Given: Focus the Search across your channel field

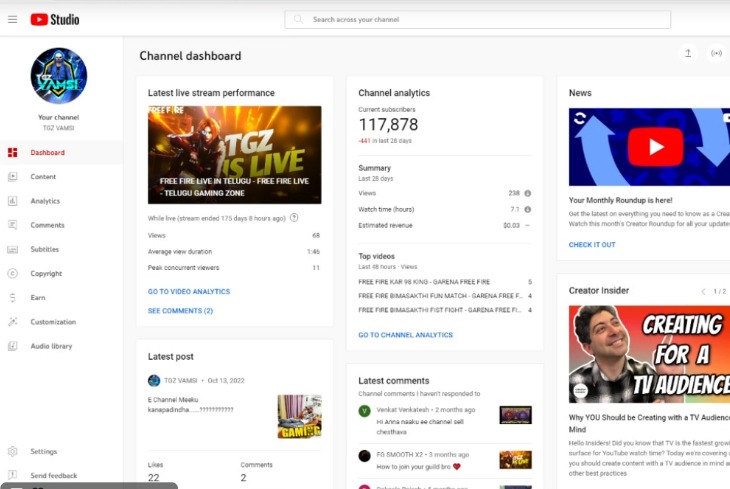Looking at the screenshot, I should coord(478,20).
